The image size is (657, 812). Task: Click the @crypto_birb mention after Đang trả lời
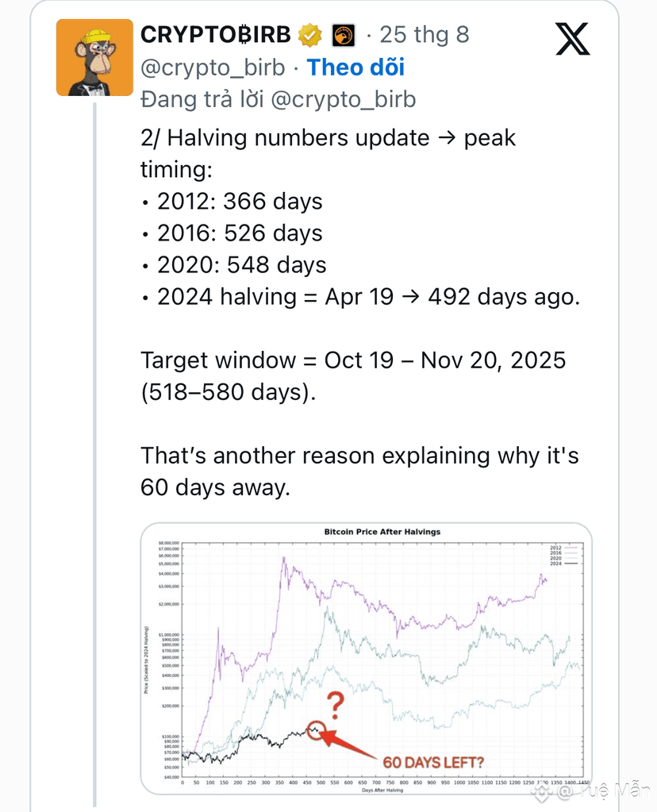[344, 99]
